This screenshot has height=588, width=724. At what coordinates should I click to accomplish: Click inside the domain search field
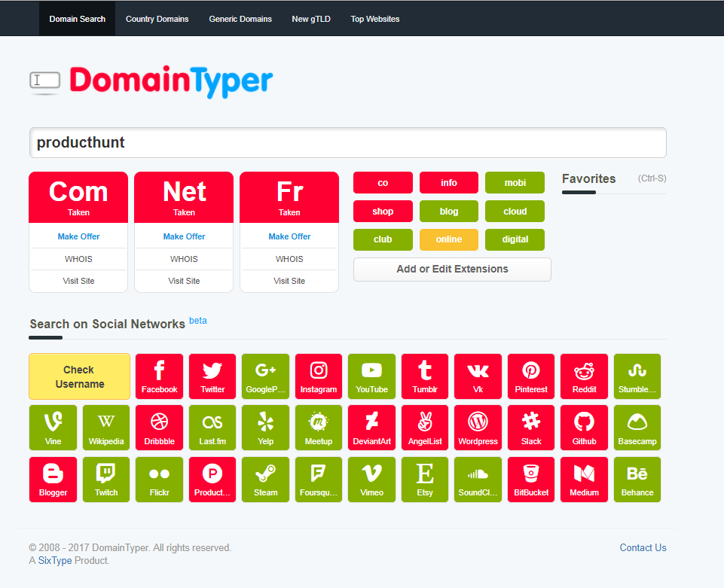347,142
